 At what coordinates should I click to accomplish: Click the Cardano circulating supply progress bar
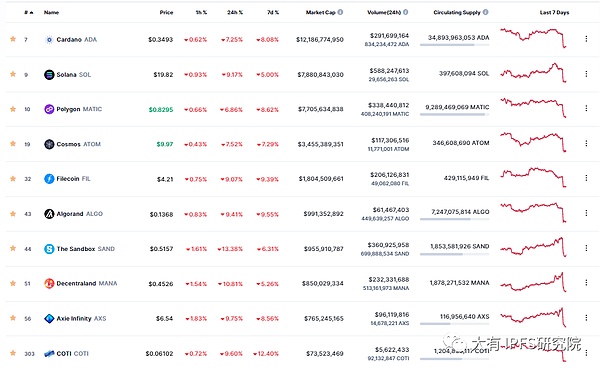pos(455,45)
